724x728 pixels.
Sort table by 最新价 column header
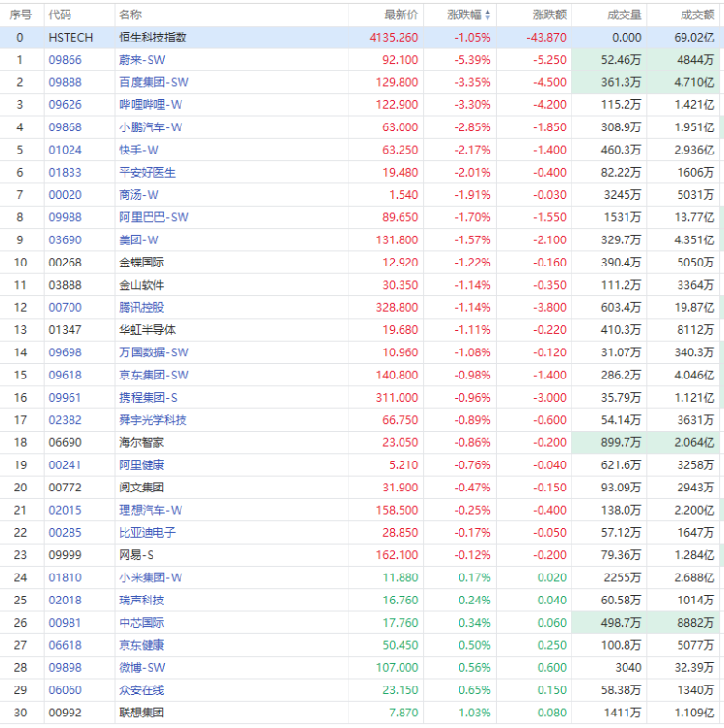[x=401, y=14]
